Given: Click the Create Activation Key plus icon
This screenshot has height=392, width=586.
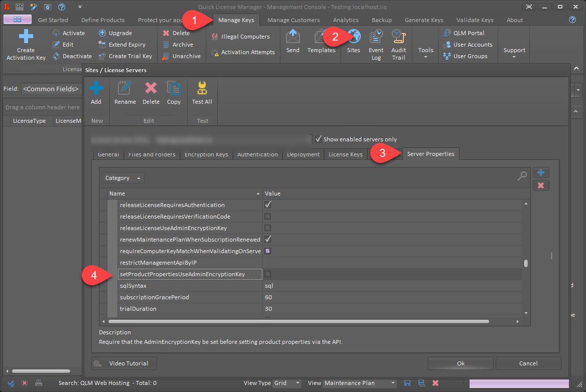Looking at the screenshot, I should (x=26, y=36).
